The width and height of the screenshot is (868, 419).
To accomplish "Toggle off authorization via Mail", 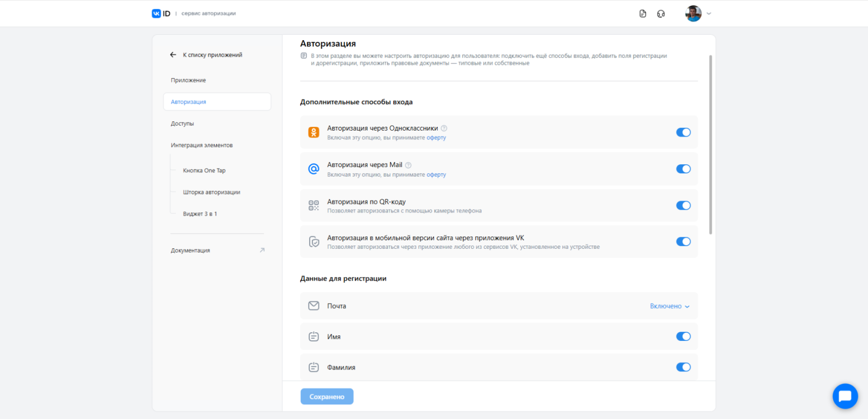I will pyautogui.click(x=683, y=169).
